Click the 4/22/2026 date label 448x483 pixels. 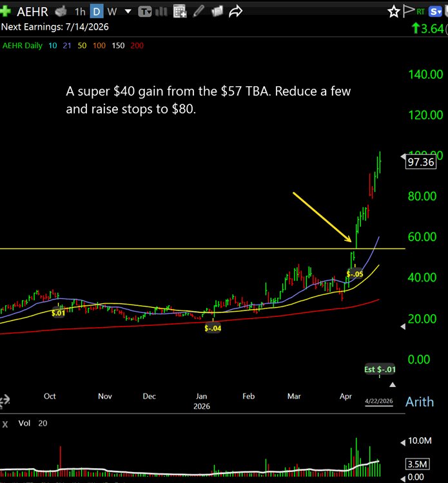coord(379,401)
